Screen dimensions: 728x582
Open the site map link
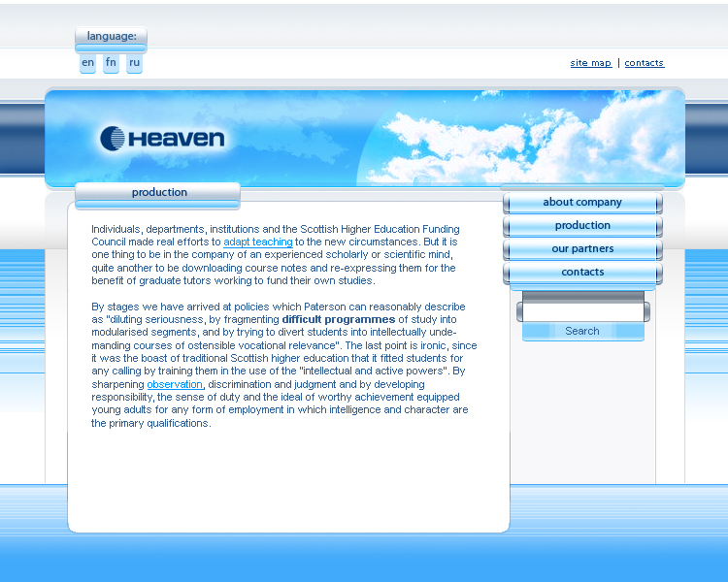pos(590,63)
